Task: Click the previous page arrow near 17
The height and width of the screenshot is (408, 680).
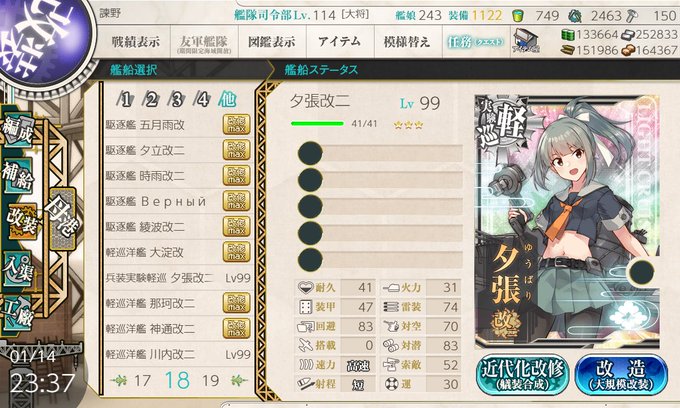Action: point(119,381)
